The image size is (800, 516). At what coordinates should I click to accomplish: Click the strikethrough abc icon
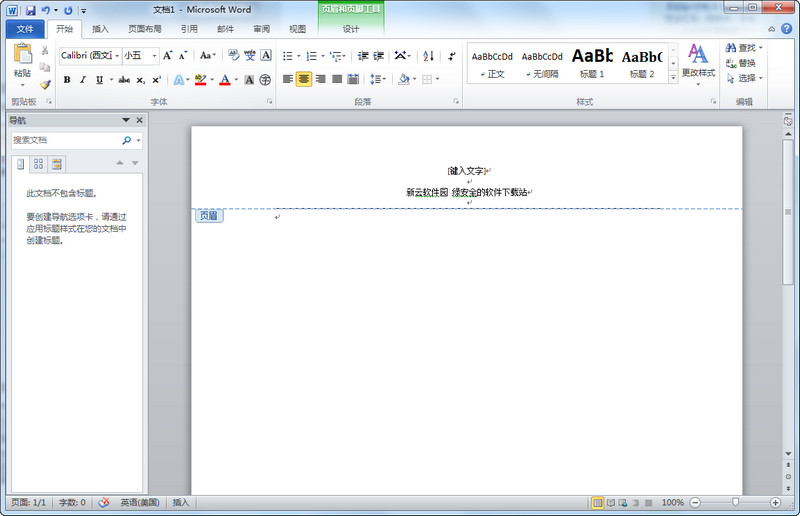tap(125, 79)
